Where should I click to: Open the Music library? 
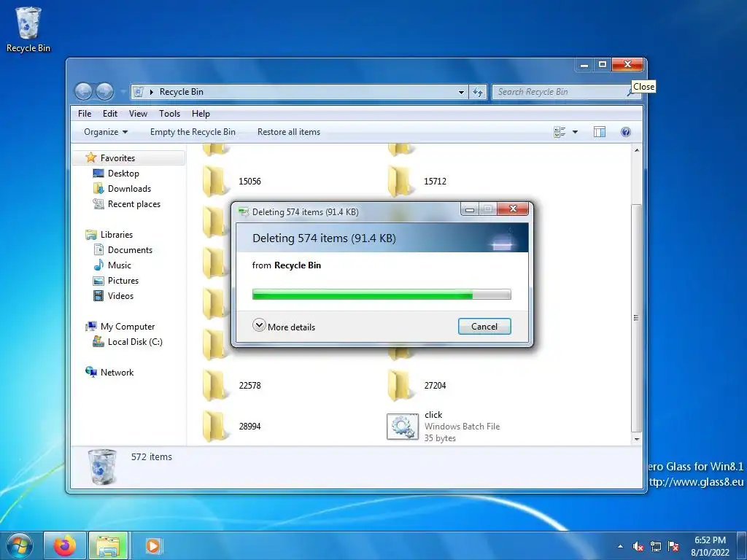pos(119,265)
